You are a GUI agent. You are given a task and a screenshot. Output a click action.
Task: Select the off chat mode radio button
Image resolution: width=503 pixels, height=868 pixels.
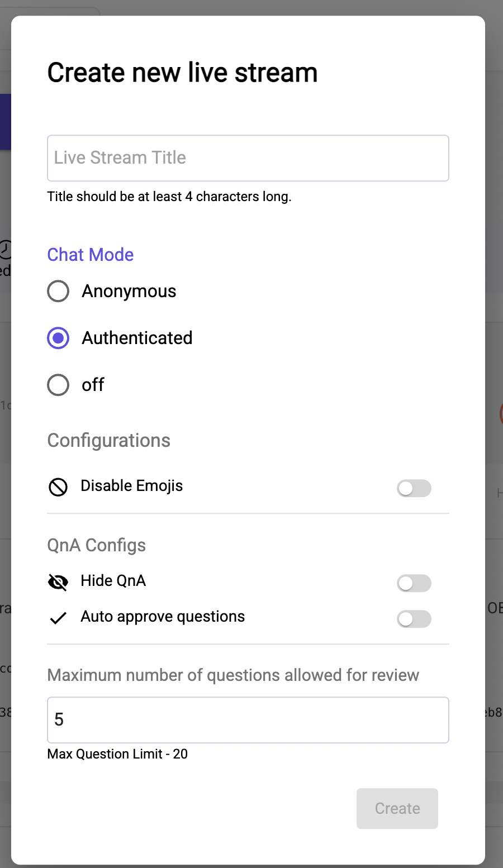click(x=58, y=385)
